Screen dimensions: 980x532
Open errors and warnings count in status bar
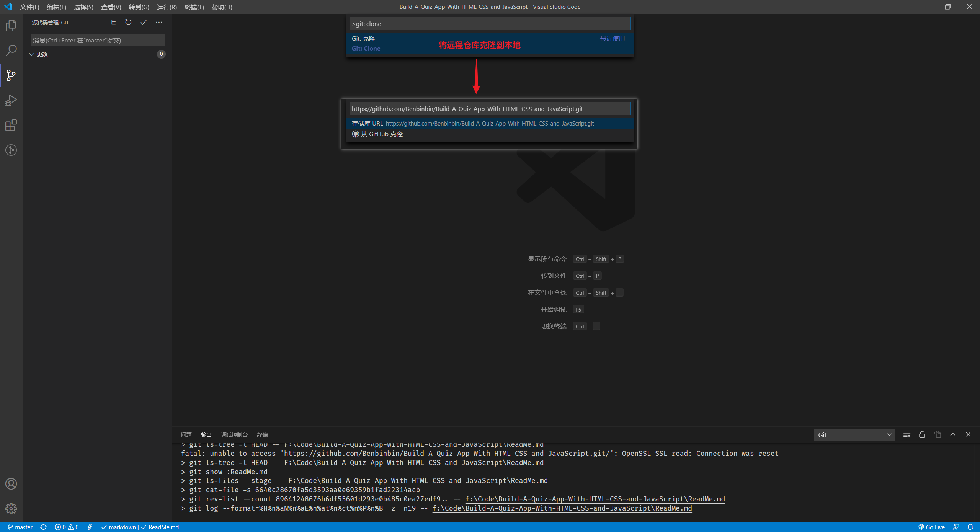click(67, 527)
